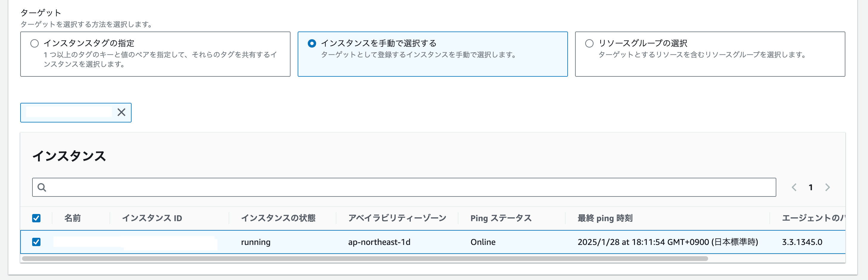This screenshot has height=280, width=868.
Task: Select リソースグループの選択 radio option
Action: (x=589, y=43)
